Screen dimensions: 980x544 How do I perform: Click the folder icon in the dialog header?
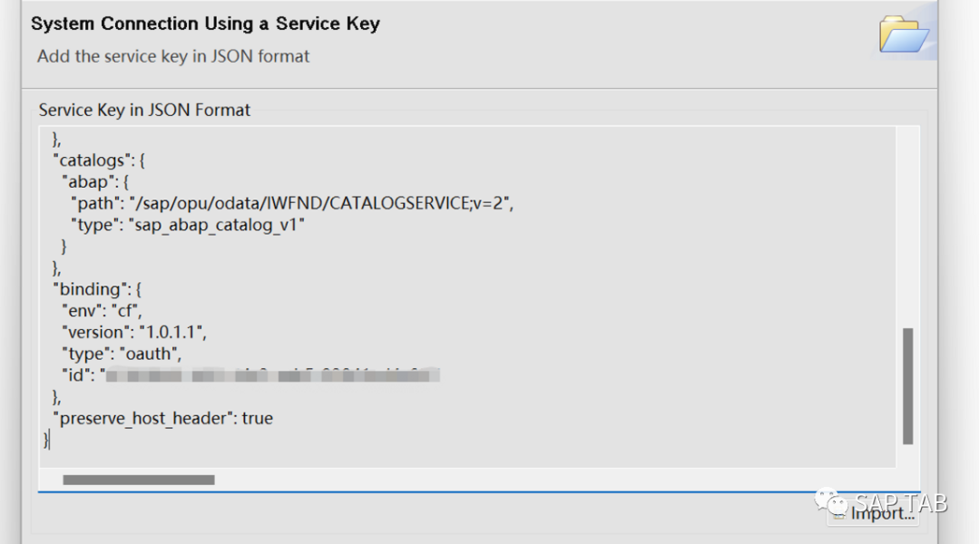903,34
